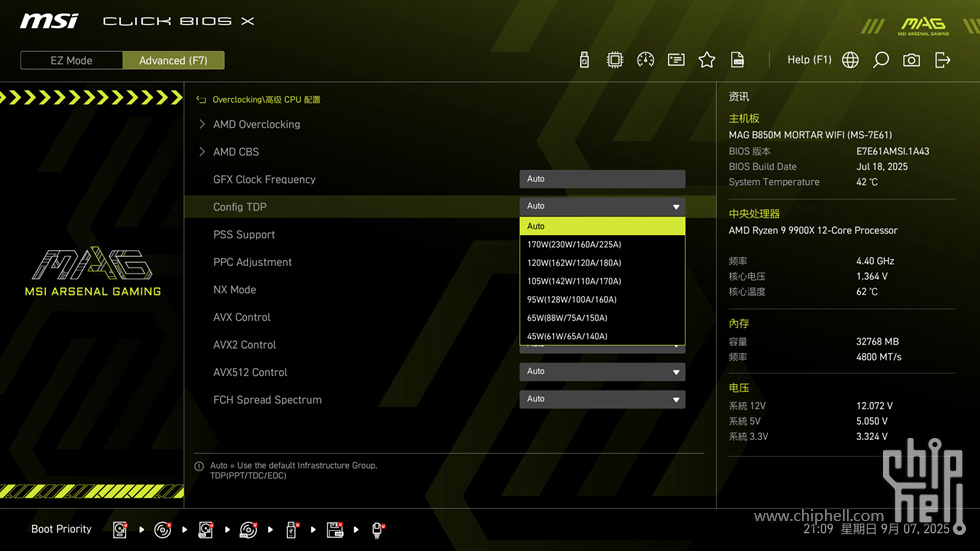The height and width of the screenshot is (551, 980).
Task: Select the USB key boot priority icon
Action: click(x=291, y=530)
